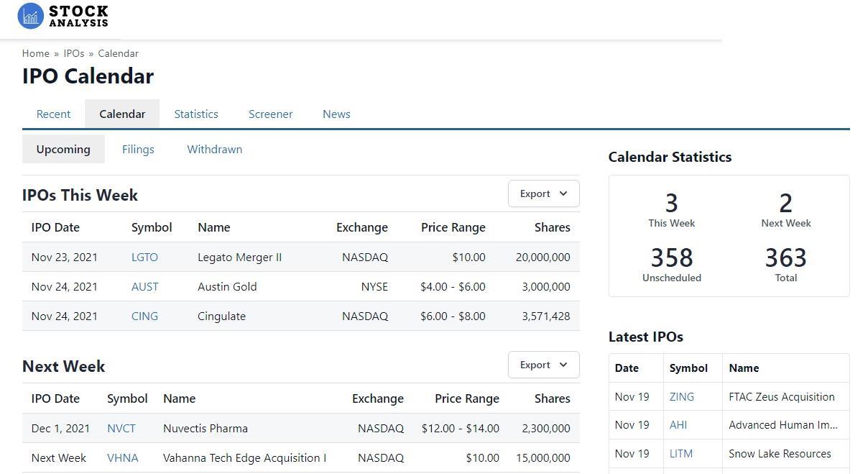The width and height of the screenshot is (868, 474).
Task: Click the 2 Next Week statistic
Action: pyautogui.click(x=786, y=209)
